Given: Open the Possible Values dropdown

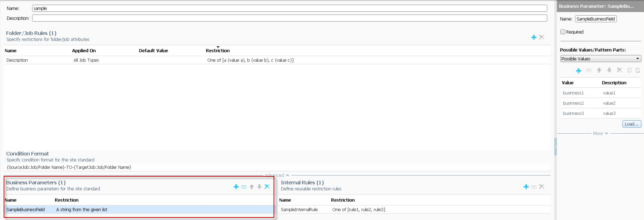Looking at the screenshot, I should coord(601,59).
